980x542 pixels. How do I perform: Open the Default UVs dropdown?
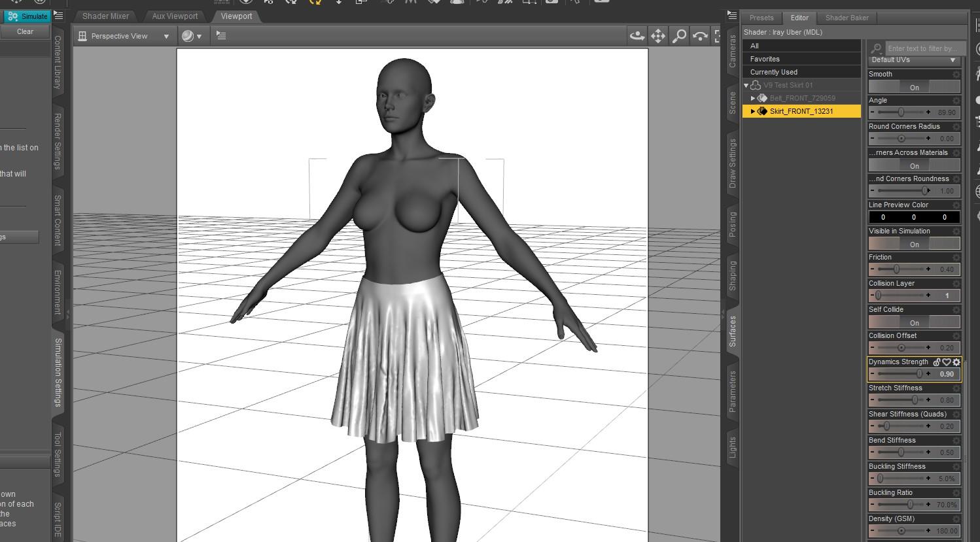coord(914,59)
